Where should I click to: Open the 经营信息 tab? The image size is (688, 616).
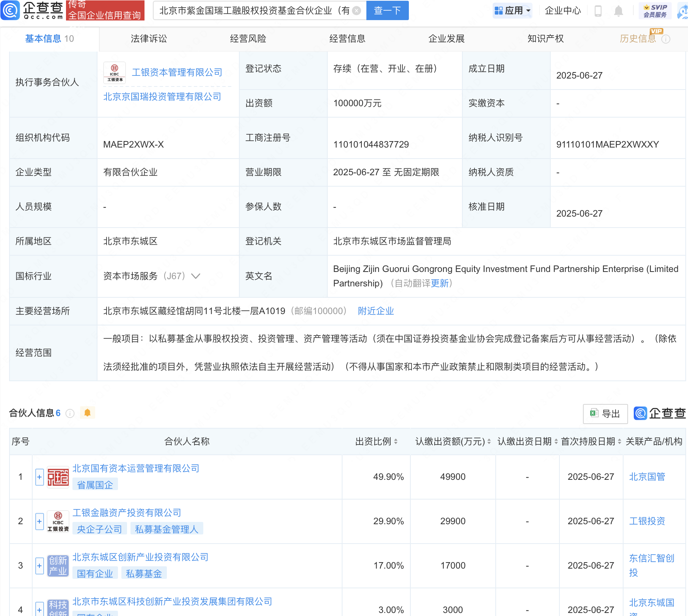347,39
